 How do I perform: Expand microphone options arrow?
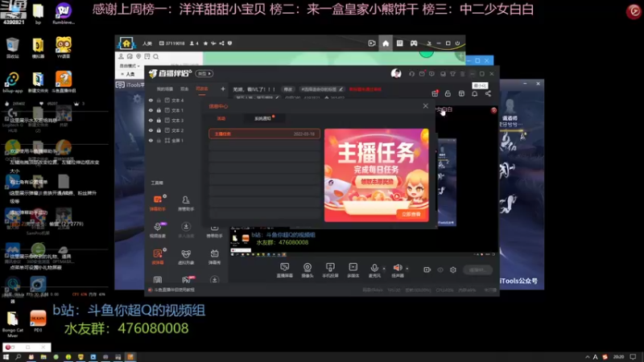[384, 269]
